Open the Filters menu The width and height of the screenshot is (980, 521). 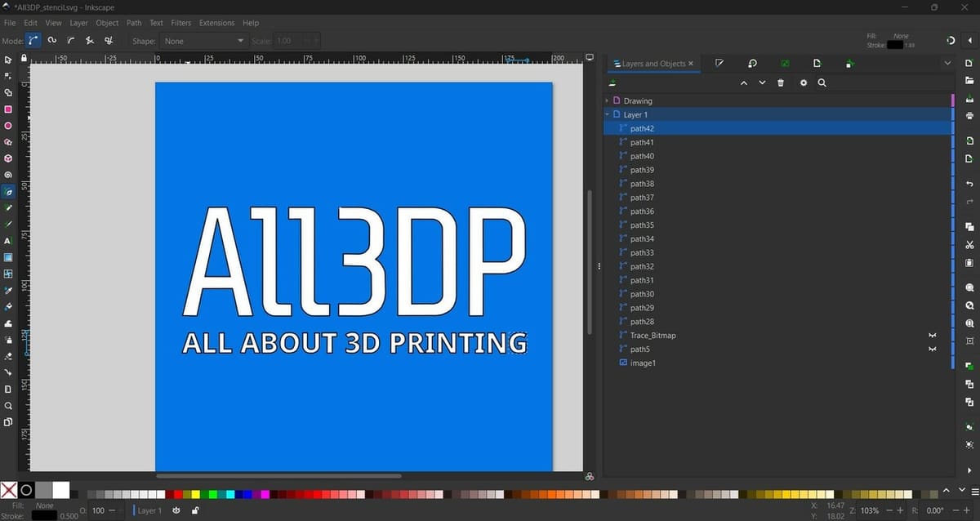coord(180,23)
